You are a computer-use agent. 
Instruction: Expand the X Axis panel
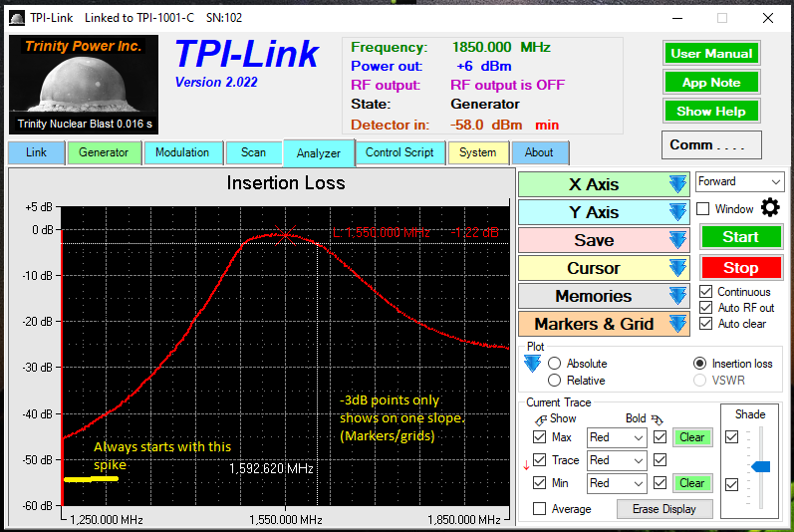(x=604, y=184)
